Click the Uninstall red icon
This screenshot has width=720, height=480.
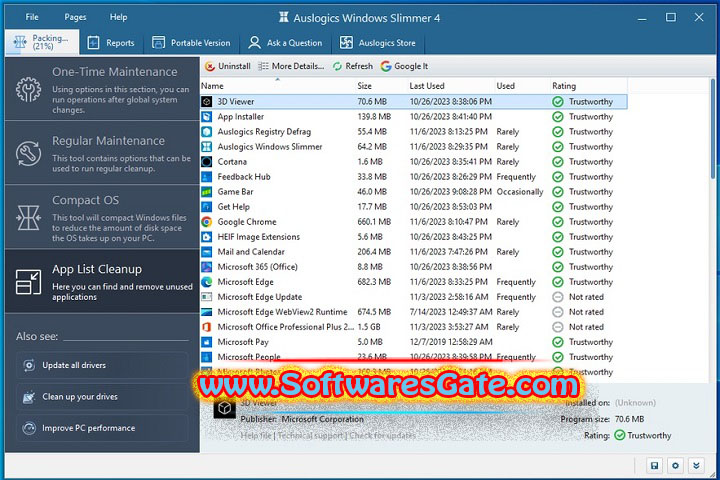[x=210, y=67]
